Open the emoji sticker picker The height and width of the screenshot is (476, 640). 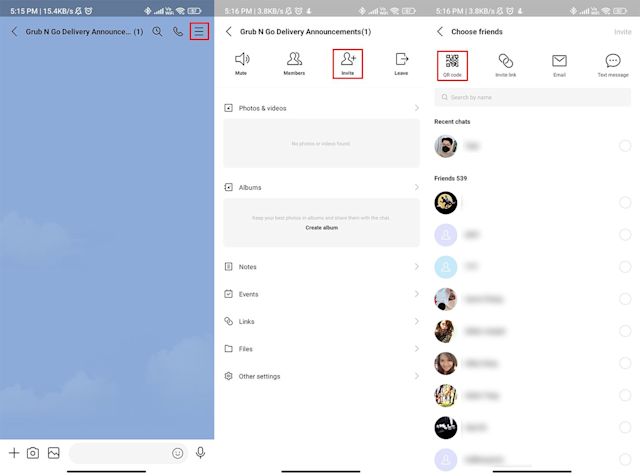point(178,453)
